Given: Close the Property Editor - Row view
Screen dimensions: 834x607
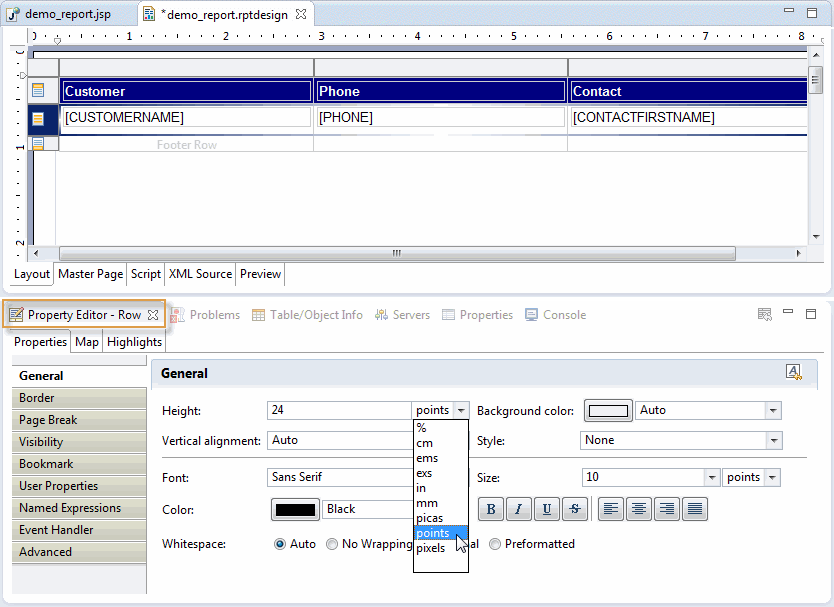Looking at the screenshot, I should click(x=153, y=315).
